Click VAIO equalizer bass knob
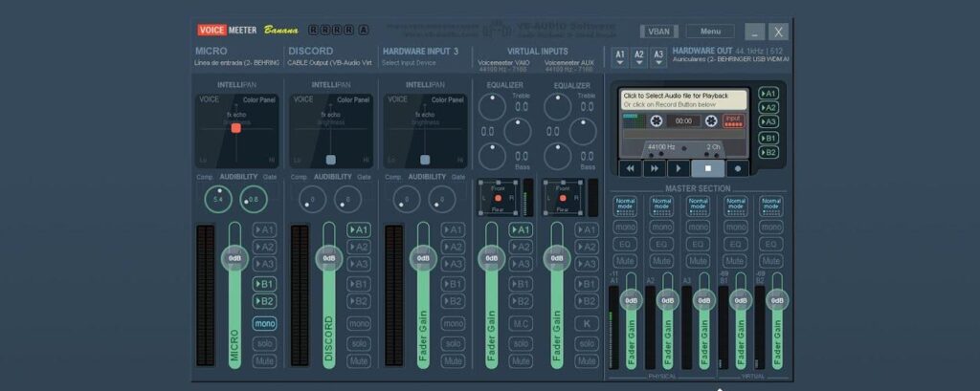980x391 pixels. (492, 156)
